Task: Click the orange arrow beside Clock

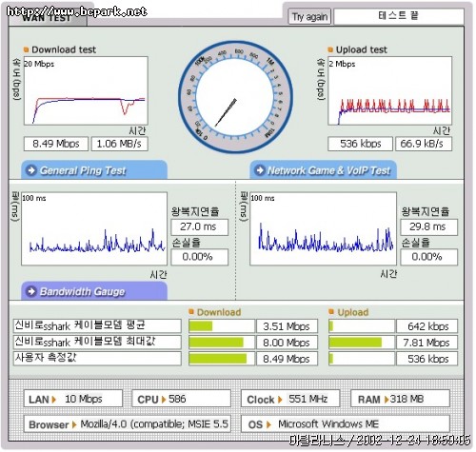Action: 280,400
